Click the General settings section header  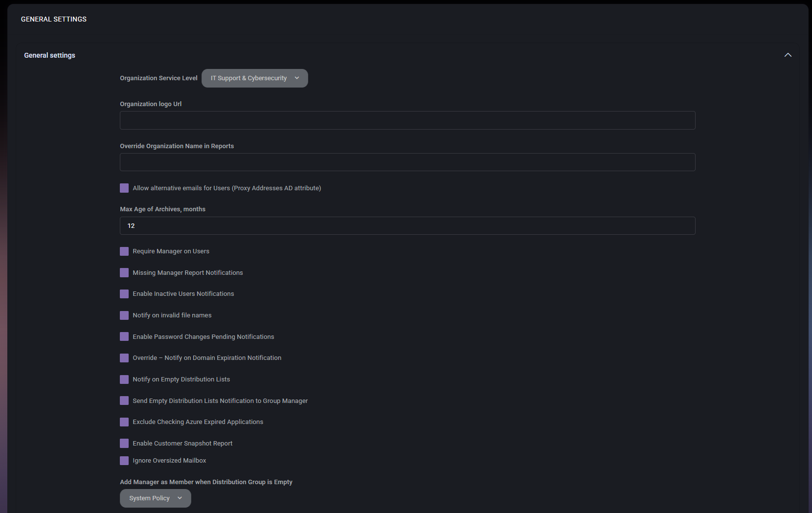click(x=49, y=55)
